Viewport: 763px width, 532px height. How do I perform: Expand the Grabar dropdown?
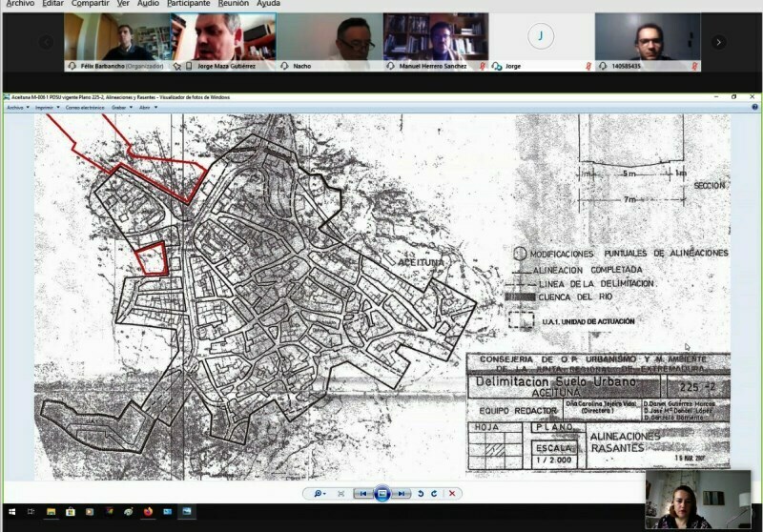point(122,108)
